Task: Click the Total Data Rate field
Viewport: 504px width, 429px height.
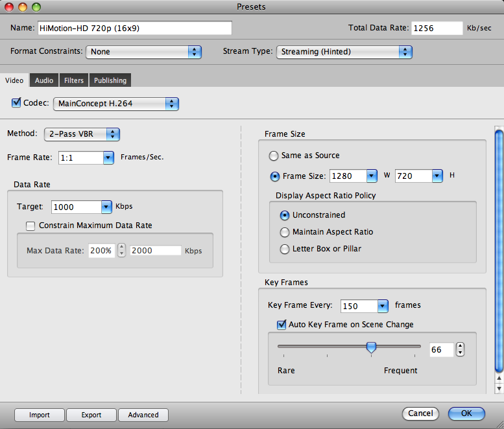Action: click(437, 28)
